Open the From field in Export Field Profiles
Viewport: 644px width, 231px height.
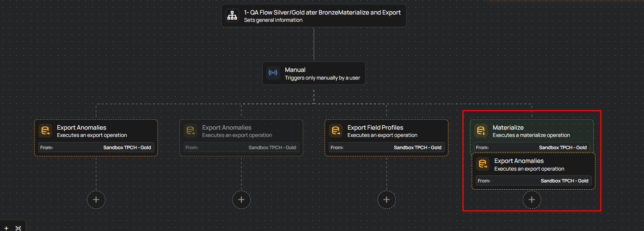click(x=386, y=148)
